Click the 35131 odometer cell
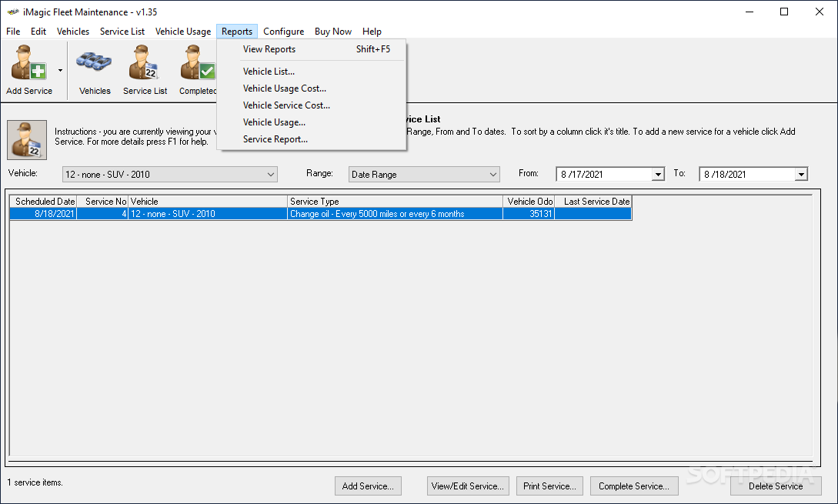This screenshot has width=838, height=504. (529, 214)
